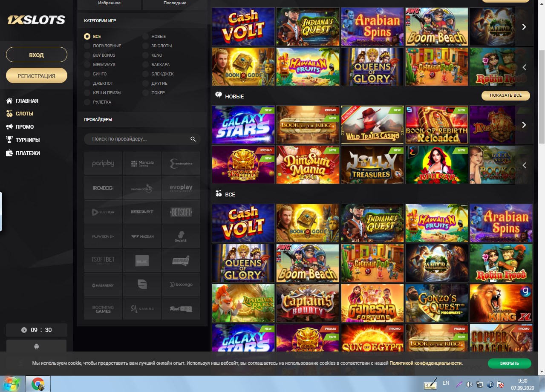
Task: Open Chrome from the Windows taskbar
Action: pos(38,384)
